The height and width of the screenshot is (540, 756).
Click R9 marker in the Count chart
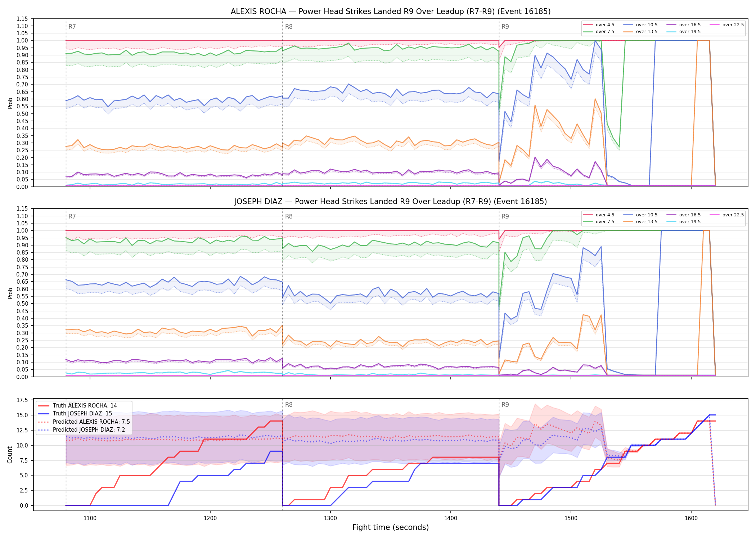(x=505, y=405)
